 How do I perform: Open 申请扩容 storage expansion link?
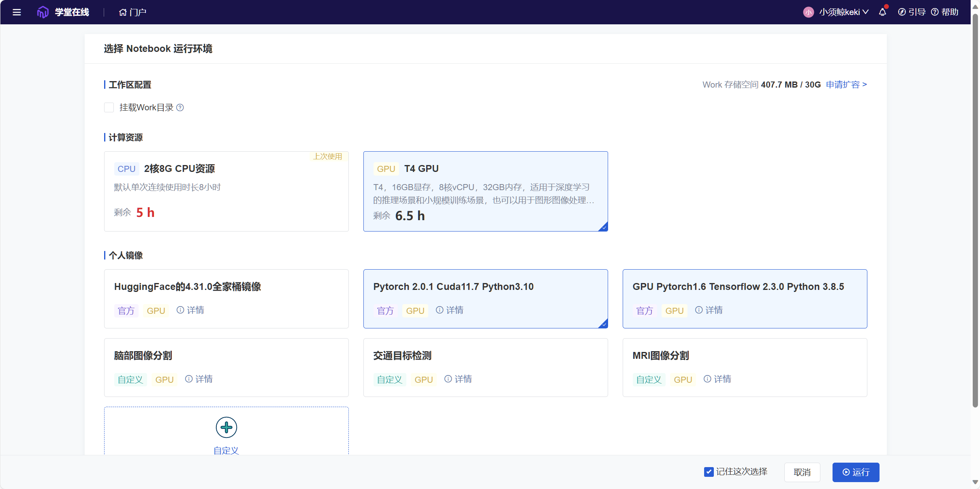(846, 85)
